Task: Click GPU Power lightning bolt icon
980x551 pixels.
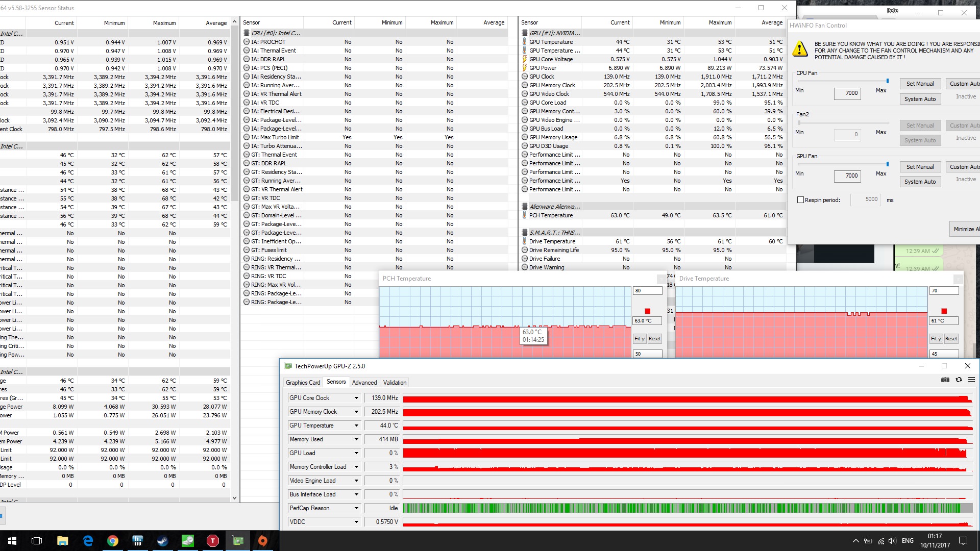Action: point(524,68)
